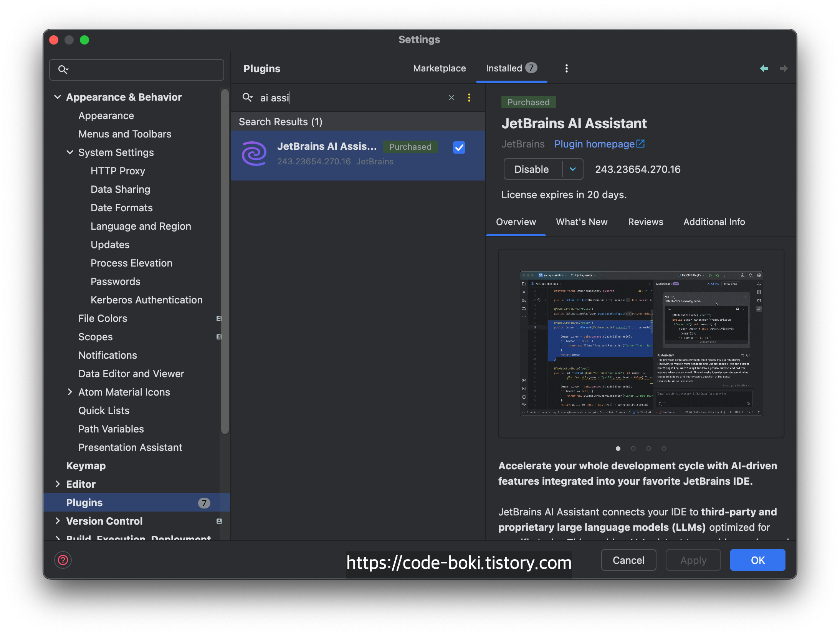Image resolution: width=840 pixels, height=636 pixels.
Task: Open yellow search options dots menu
Action: click(x=469, y=98)
